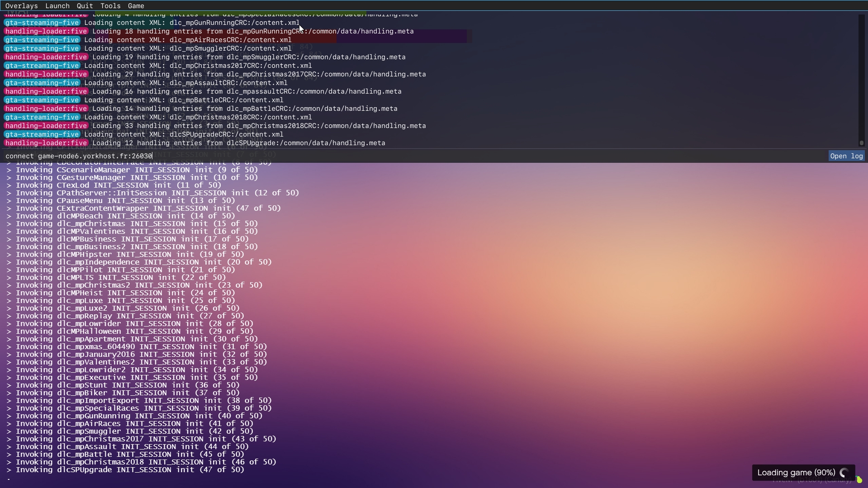Click gta-streaming-five tag on the dlcSPUpgradeCRC line
Screen dimensions: 868x488
[x=42, y=134]
